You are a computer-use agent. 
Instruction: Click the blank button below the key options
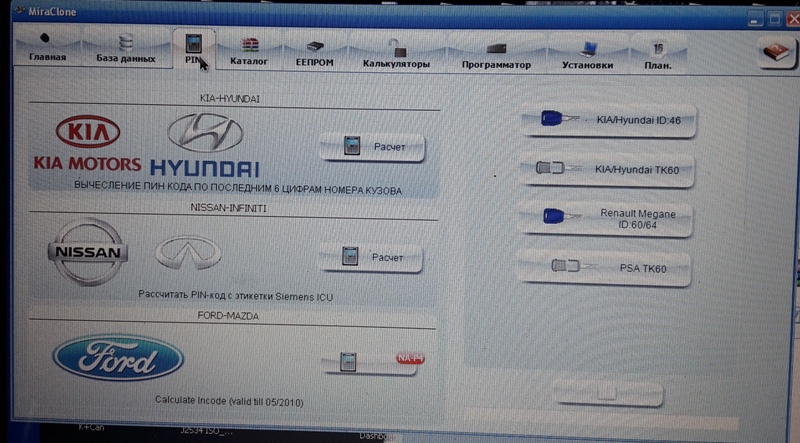click(608, 393)
